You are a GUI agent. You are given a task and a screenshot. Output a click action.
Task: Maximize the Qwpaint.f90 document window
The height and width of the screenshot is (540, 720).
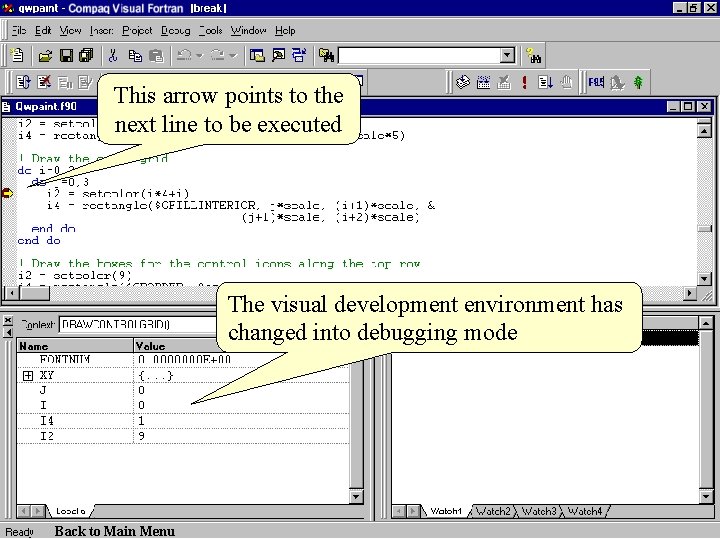pyautogui.click(x=688, y=107)
